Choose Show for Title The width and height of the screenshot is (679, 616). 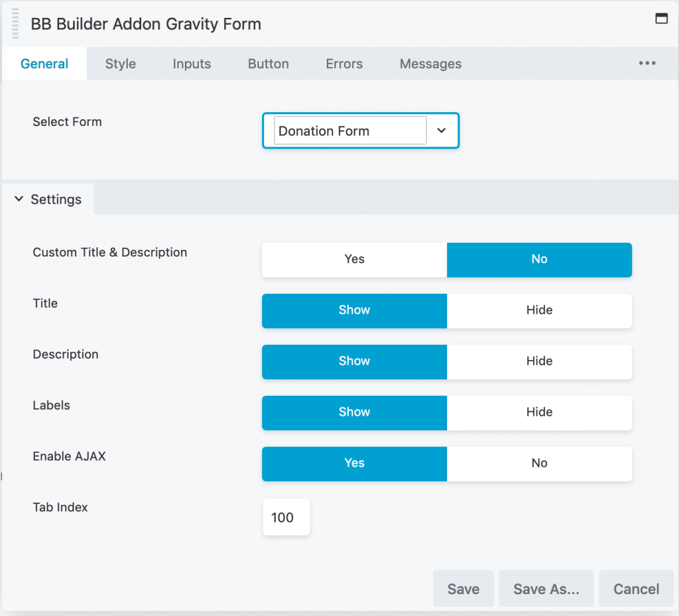coord(354,310)
